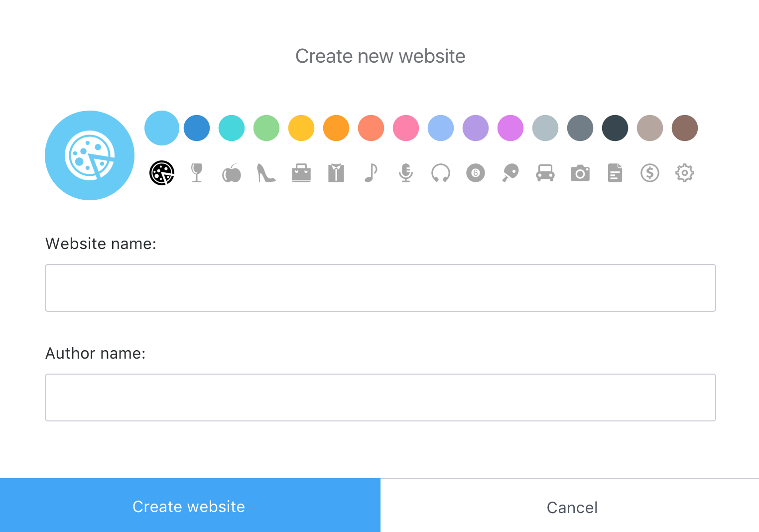The width and height of the screenshot is (759, 532).
Task: Select the music note icon
Action: click(x=371, y=173)
